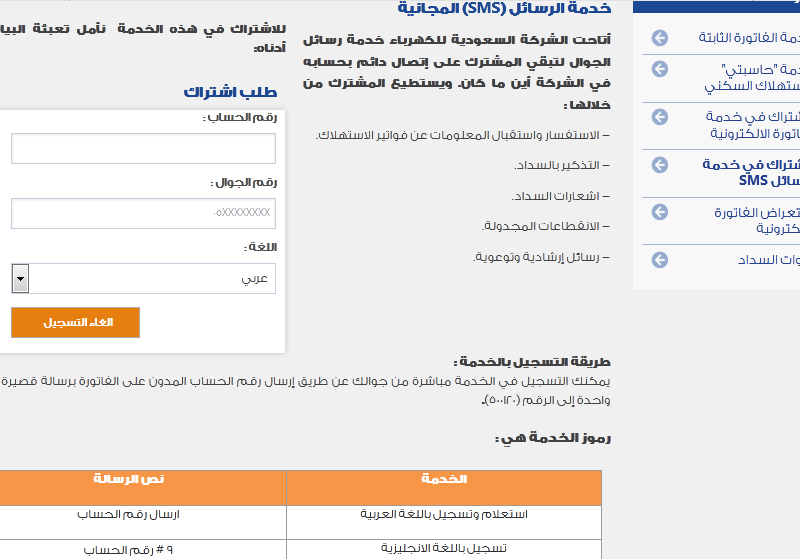Click the طلب اشتراك heading
Image resolution: width=800 pixels, height=559 pixels.
coord(230,92)
